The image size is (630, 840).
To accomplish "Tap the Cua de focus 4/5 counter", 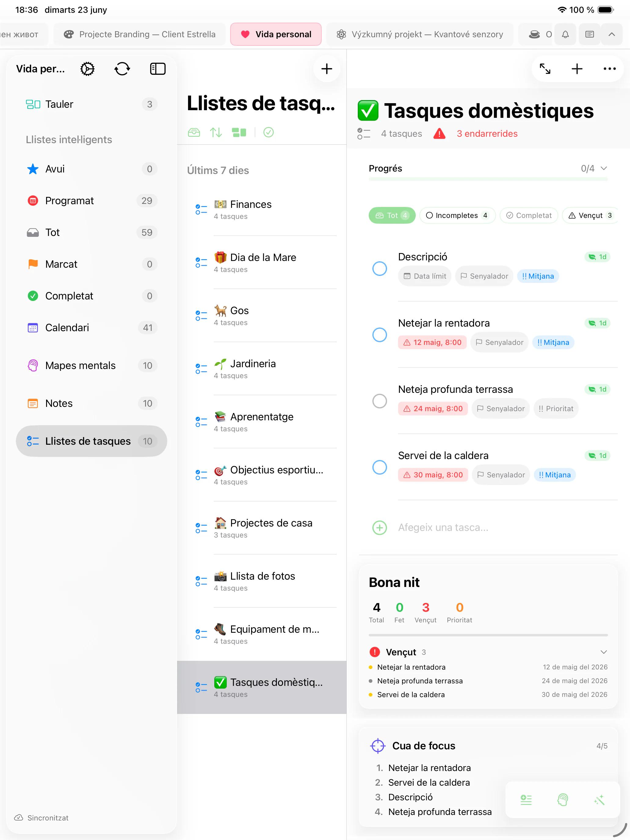I will click(602, 746).
